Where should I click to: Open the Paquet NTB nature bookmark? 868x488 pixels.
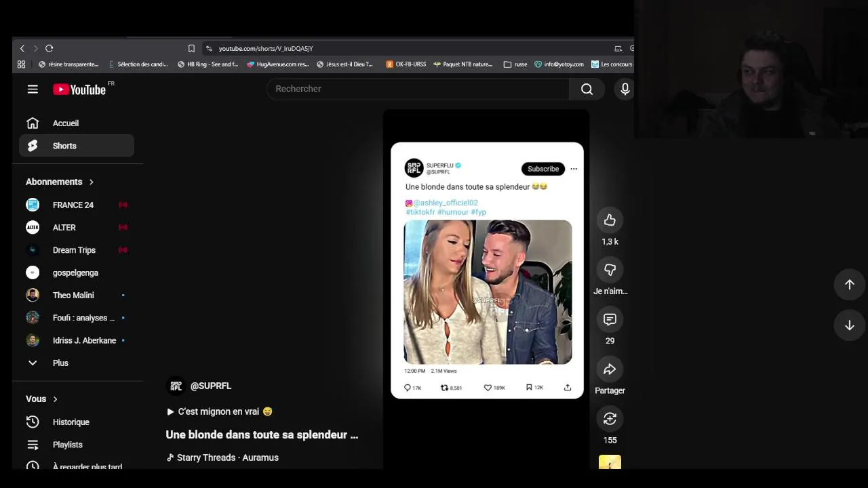463,64
